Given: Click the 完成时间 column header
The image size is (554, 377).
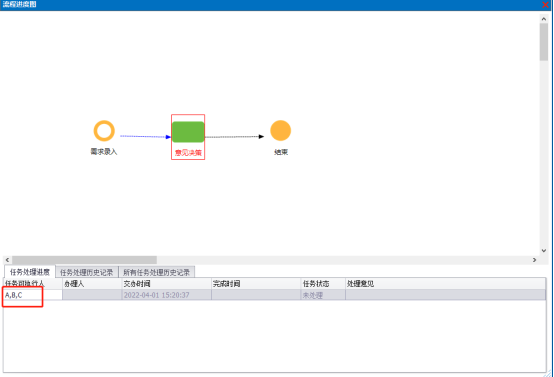Looking at the screenshot, I should click(256, 284).
